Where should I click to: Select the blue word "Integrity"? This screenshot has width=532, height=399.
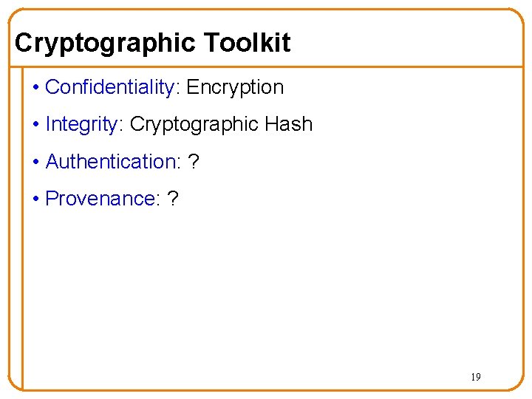[81, 125]
